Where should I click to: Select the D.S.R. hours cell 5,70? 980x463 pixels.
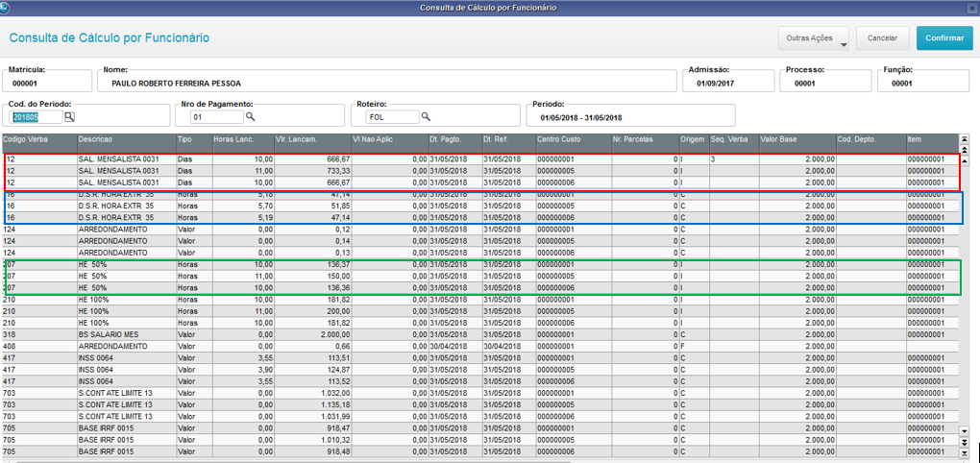(x=242, y=206)
